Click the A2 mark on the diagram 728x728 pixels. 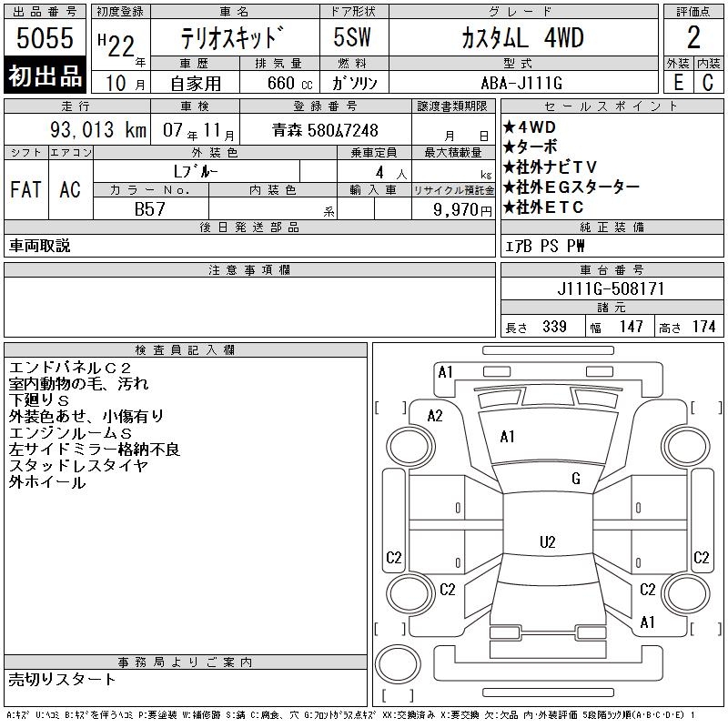(435, 416)
